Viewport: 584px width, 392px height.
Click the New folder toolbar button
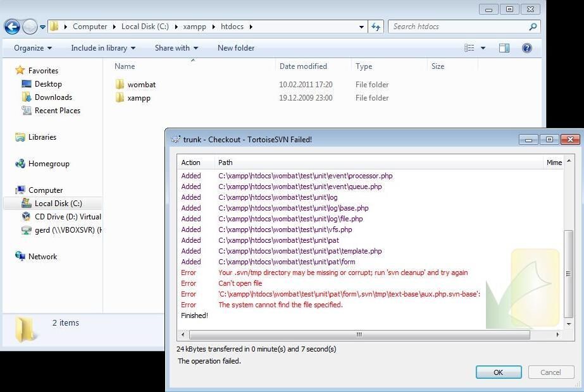(236, 48)
